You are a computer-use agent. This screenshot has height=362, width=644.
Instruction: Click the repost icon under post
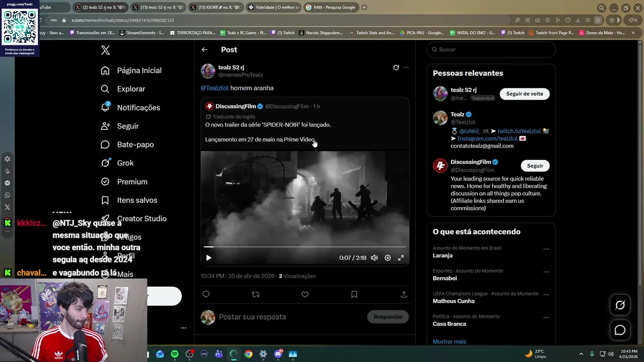click(x=256, y=295)
